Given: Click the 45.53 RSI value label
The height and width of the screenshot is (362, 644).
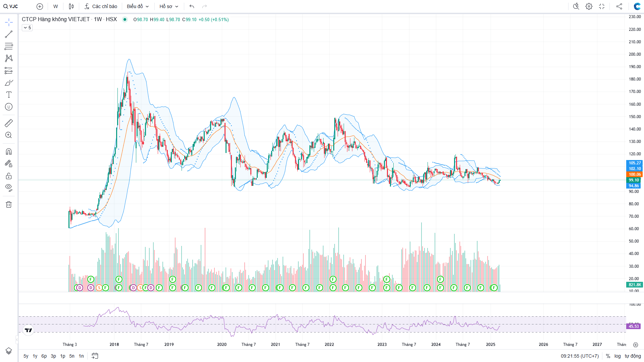Looking at the screenshot, I should [634, 326].
